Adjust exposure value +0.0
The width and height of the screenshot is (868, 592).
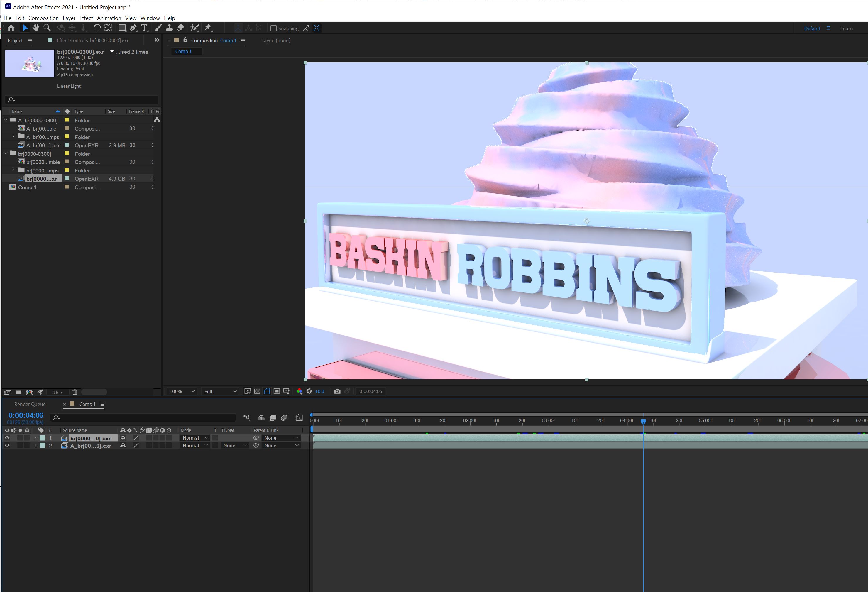point(320,391)
